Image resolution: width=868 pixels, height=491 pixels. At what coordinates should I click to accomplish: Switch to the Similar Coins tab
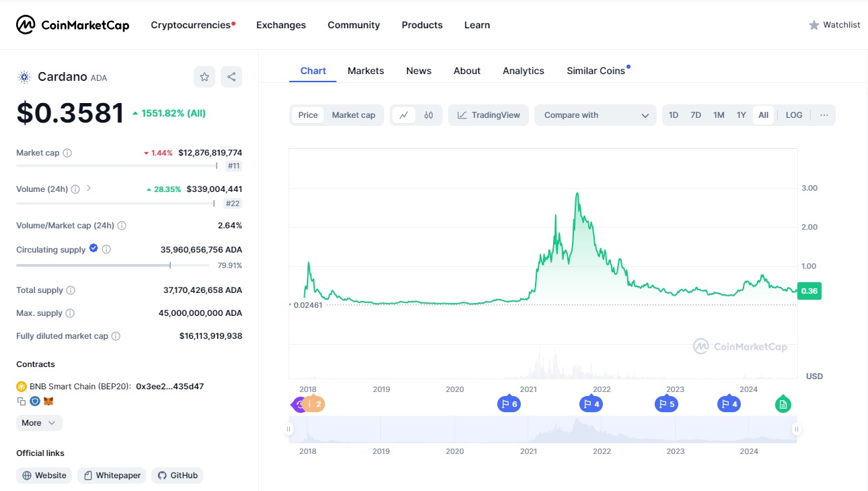[x=596, y=71]
